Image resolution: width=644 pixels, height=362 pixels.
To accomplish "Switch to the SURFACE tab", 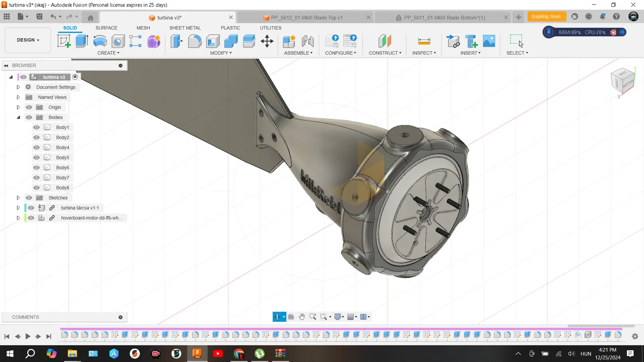I will (x=106, y=28).
